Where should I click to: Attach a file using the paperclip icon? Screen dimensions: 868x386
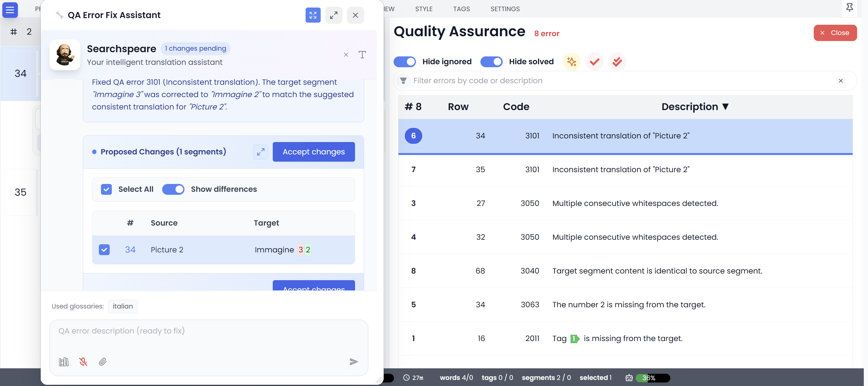point(103,362)
